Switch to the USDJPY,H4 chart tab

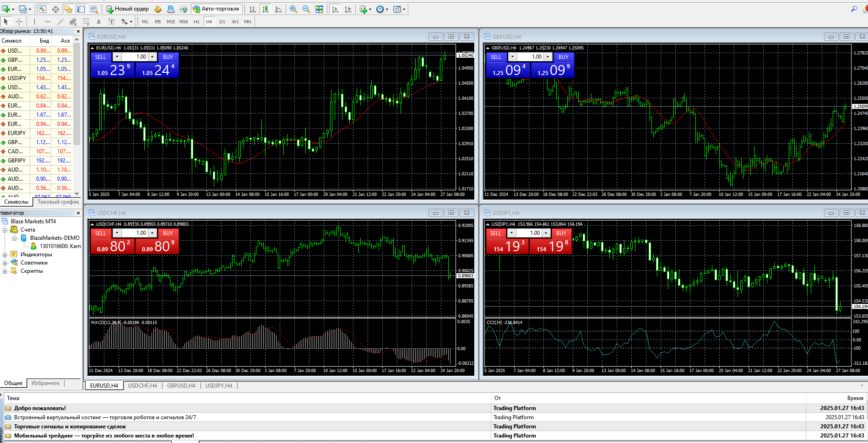tap(219, 386)
